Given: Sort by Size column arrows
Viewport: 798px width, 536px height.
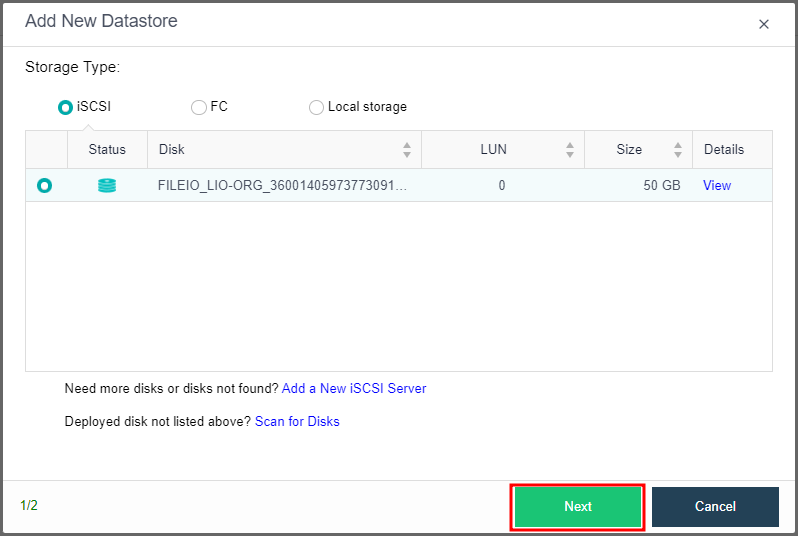Looking at the screenshot, I should click(x=677, y=150).
